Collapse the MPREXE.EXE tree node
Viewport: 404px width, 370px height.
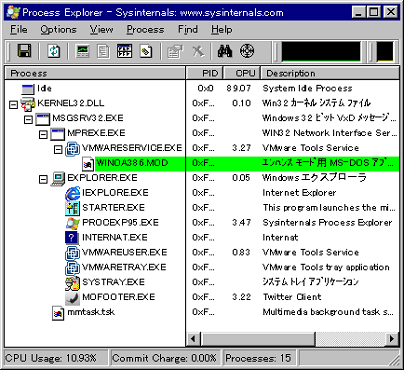pyautogui.click(x=43, y=134)
